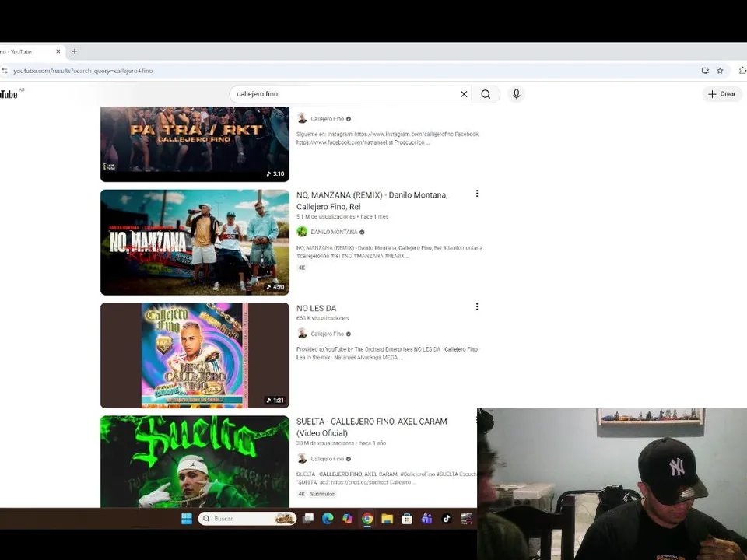The height and width of the screenshot is (560, 747).
Task: Open NO LES DA video thumbnail
Action: click(x=195, y=355)
